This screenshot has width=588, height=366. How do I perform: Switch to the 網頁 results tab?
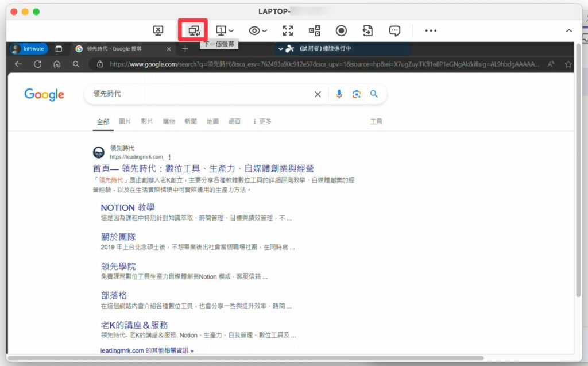tap(234, 121)
